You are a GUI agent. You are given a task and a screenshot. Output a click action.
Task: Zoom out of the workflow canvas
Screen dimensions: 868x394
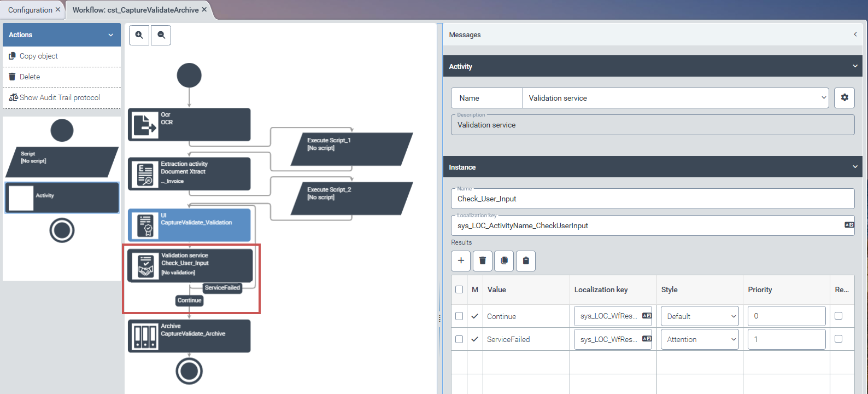[161, 35]
